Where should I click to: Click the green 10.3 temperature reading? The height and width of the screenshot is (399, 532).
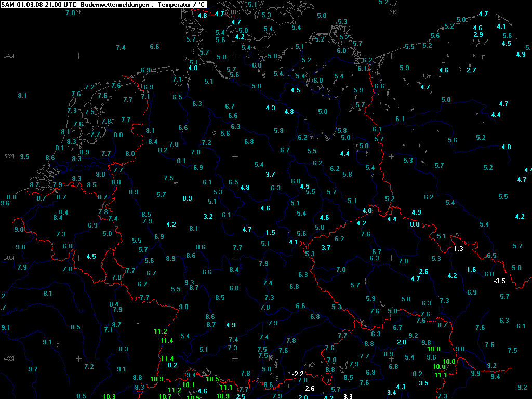point(109,396)
